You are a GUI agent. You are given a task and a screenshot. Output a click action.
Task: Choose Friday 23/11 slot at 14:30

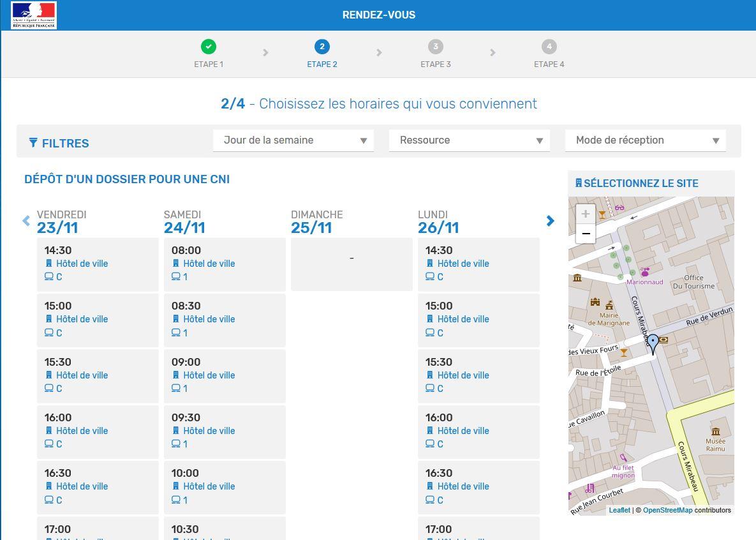click(98, 264)
